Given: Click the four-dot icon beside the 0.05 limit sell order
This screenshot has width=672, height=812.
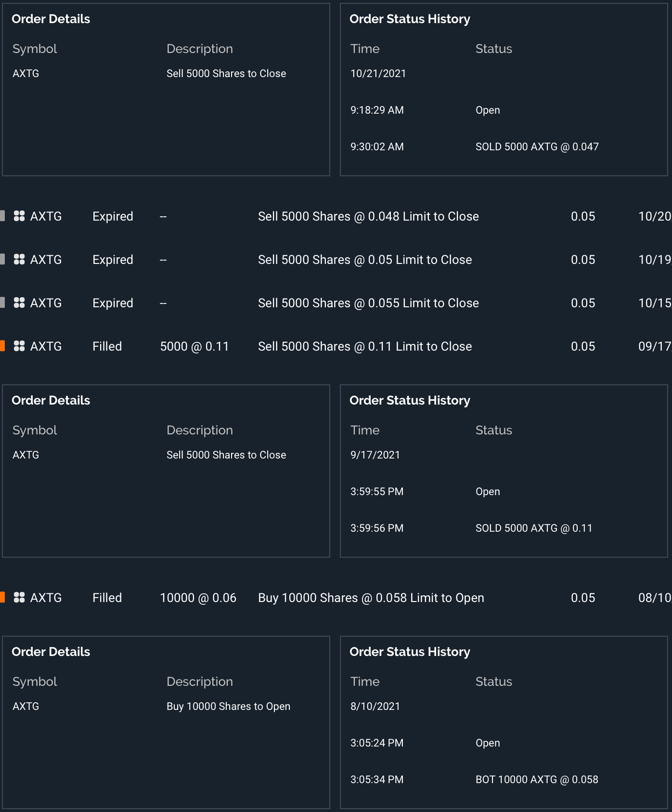Looking at the screenshot, I should [19, 260].
